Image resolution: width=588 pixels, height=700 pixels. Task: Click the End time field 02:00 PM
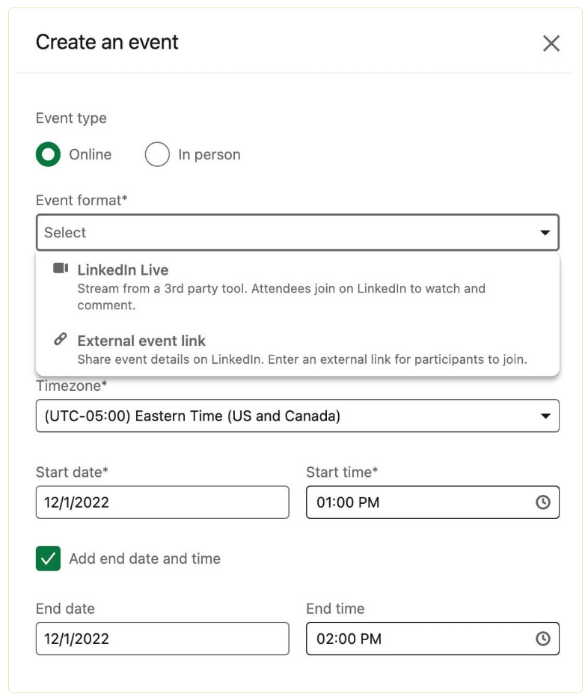419,639
